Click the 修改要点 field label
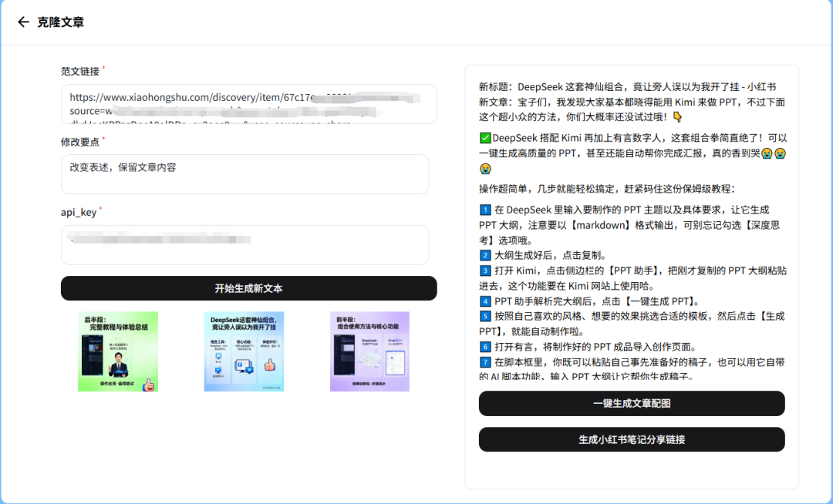The image size is (833, 504). pos(80,142)
